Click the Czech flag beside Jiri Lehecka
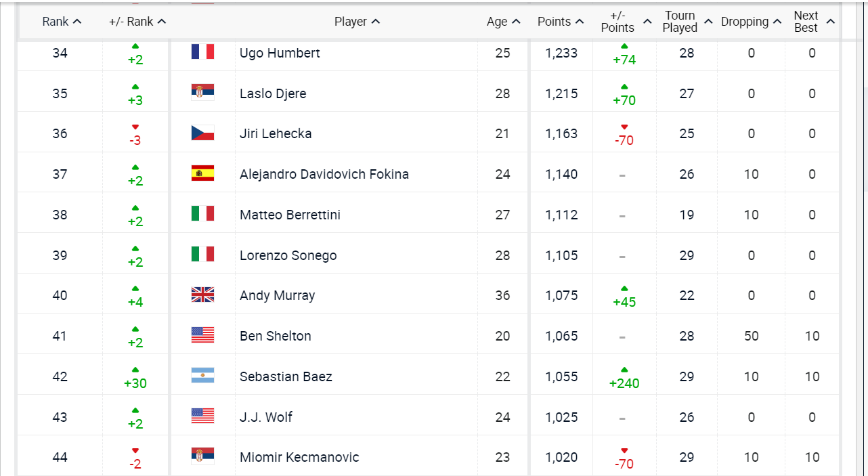868x476 pixels. pos(202,133)
